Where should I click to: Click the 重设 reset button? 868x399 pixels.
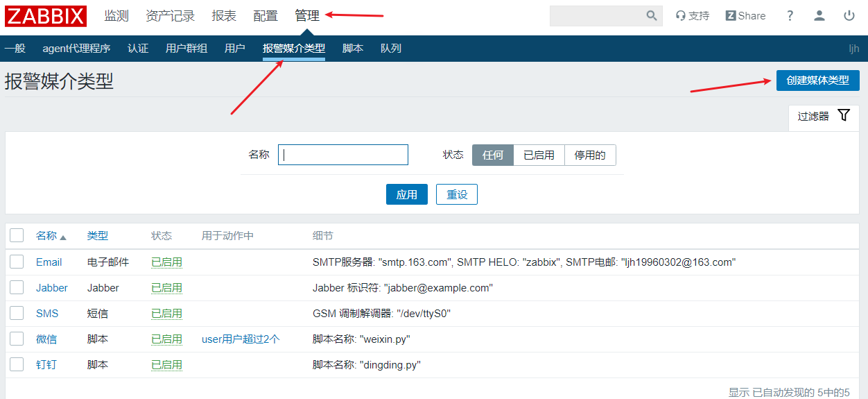(457, 194)
